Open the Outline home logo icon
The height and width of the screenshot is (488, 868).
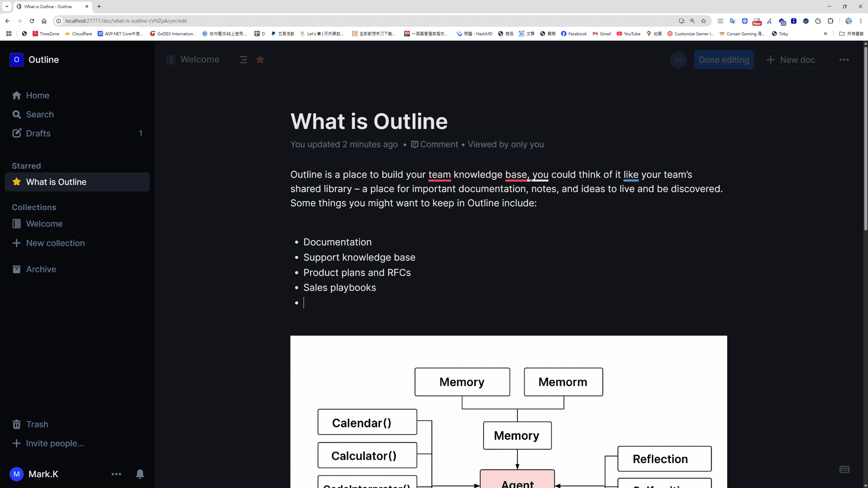[x=16, y=59]
